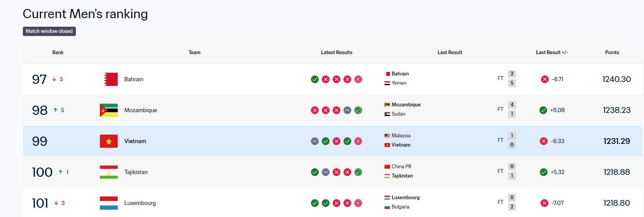This screenshot has width=644, height=217.
Task: Open the Bahrain vs Yemen last result
Action: pos(450,79)
